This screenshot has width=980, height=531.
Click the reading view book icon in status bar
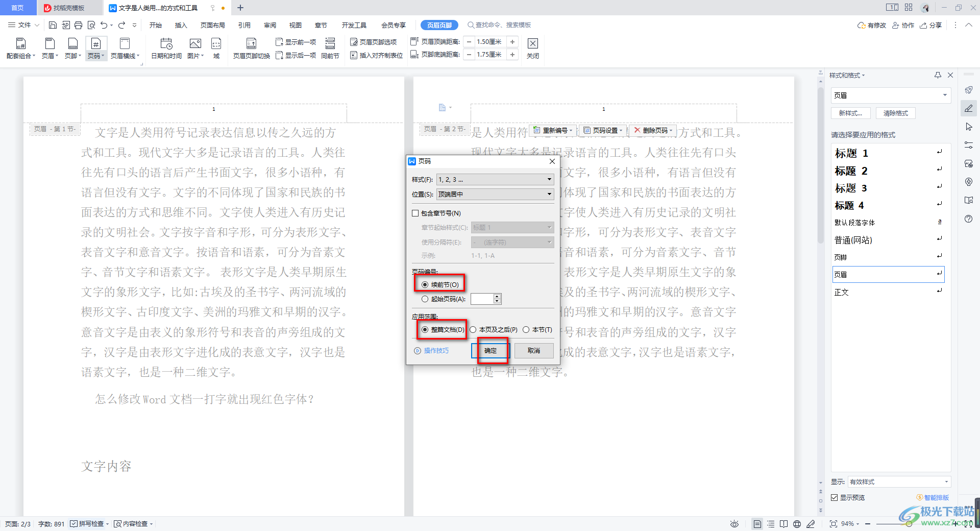[x=784, y=524]
